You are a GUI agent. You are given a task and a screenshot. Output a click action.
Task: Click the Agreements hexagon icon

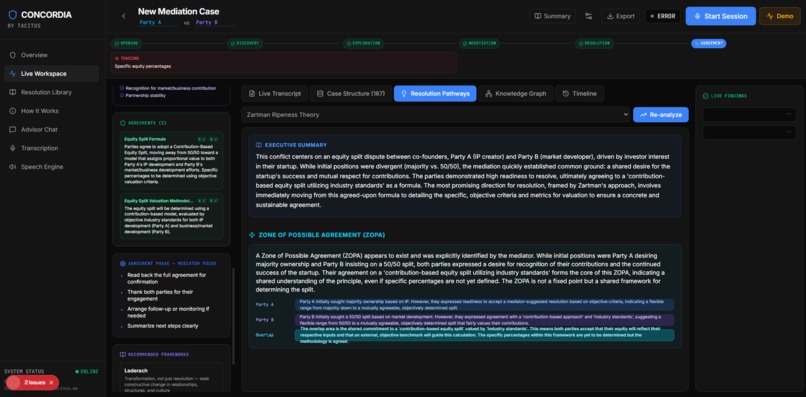tap(122, 123)
